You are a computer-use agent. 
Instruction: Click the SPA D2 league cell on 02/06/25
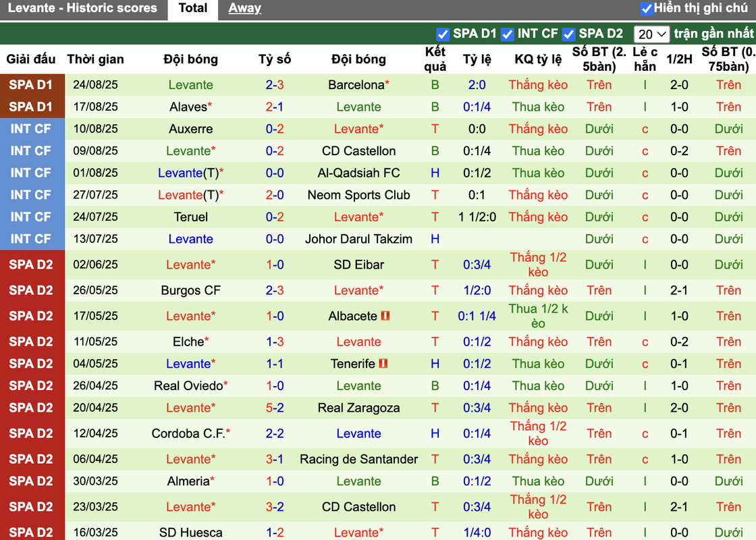tap(32, 264)
